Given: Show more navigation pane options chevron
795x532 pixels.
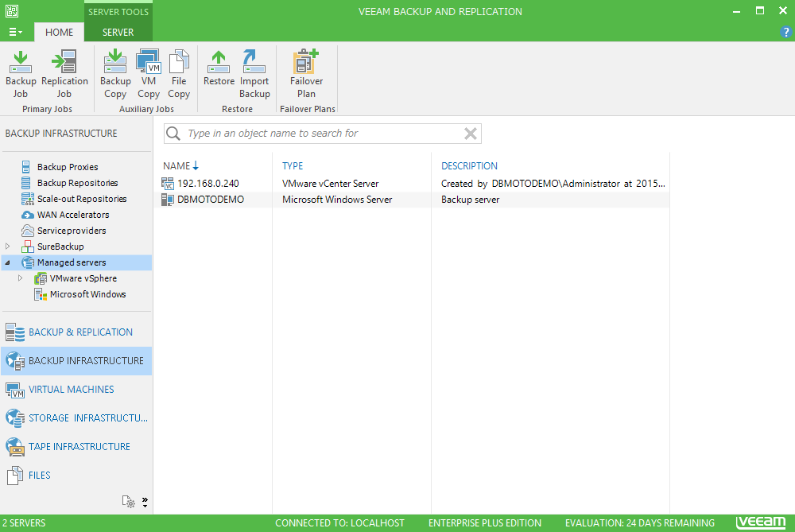Looking at the screenshot, I should (145, 502).
